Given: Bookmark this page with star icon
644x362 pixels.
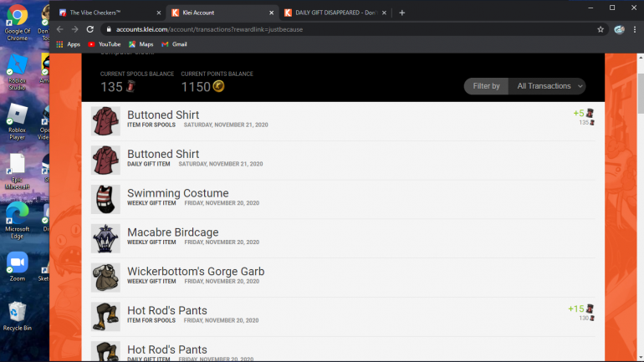Looking at the screenshot, I should click(x=601, y=29).
